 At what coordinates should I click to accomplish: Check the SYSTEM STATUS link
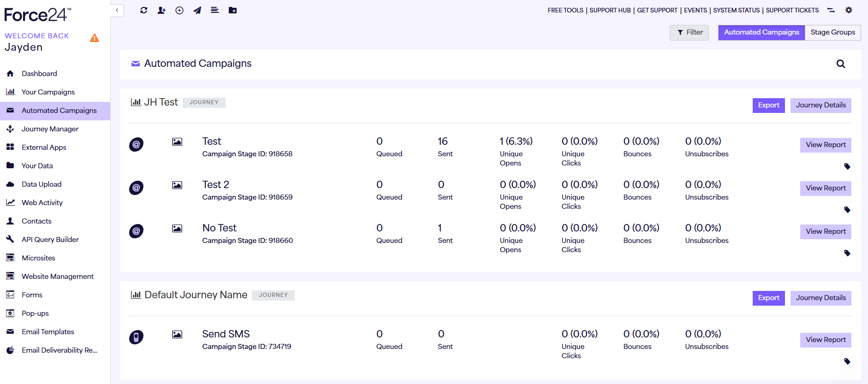[737, 10]
